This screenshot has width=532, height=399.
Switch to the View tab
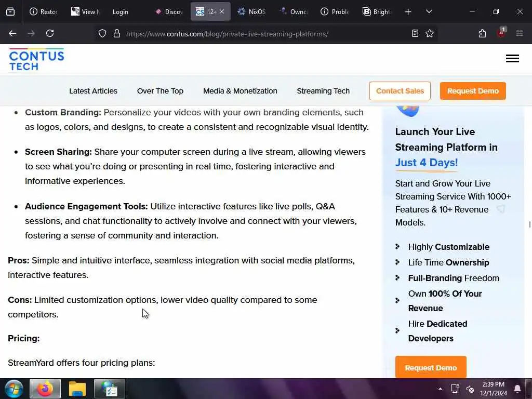click(x=86, y=12)
